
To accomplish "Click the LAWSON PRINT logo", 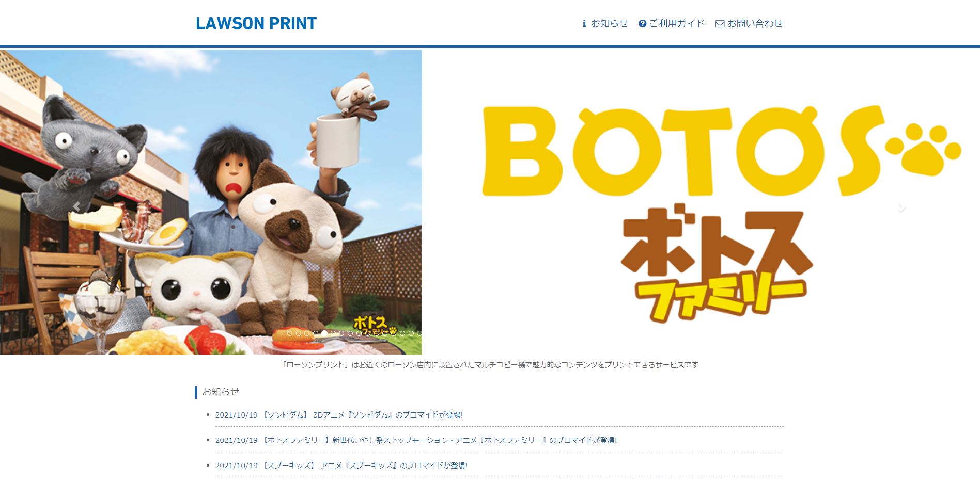I will pyautogui.click(x=256, y=23).
